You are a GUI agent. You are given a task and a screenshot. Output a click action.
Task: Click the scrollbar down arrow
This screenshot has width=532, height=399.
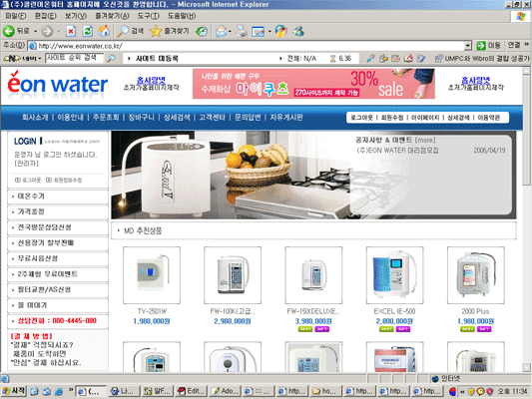tap(526, 367)
